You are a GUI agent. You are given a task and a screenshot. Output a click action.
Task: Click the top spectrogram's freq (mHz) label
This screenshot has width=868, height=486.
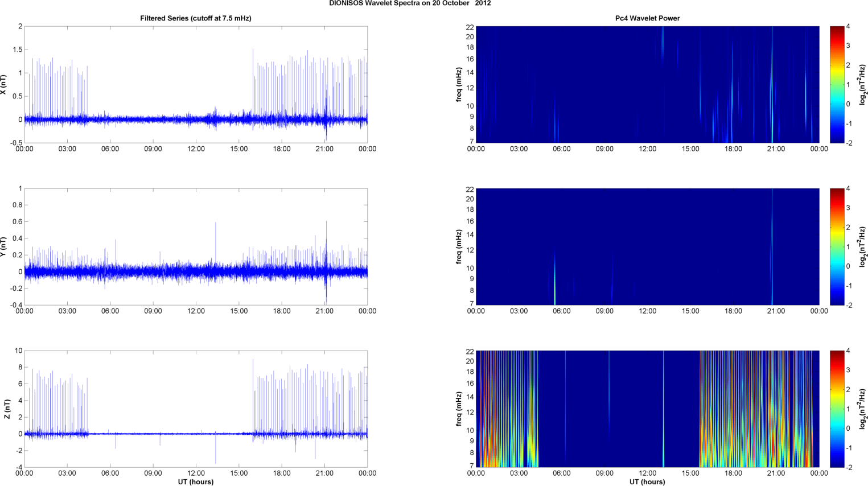(x=459, y=84)
